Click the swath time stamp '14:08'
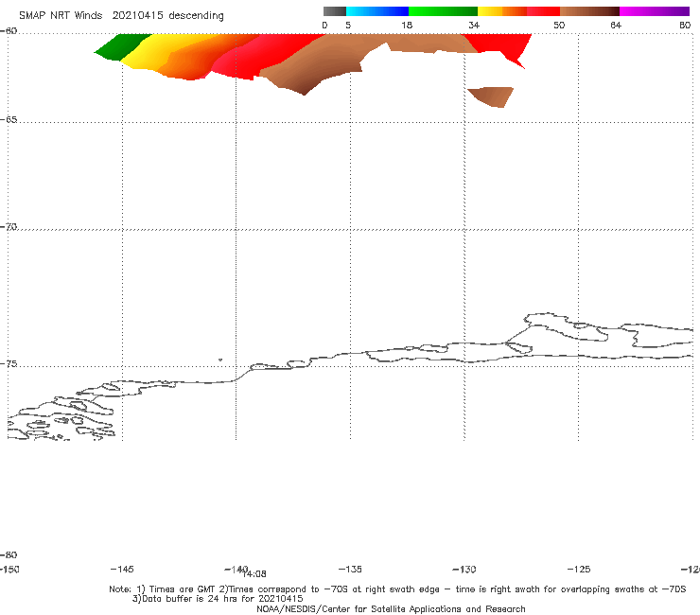This screenshot has height=615, width=700. (254, 574)
